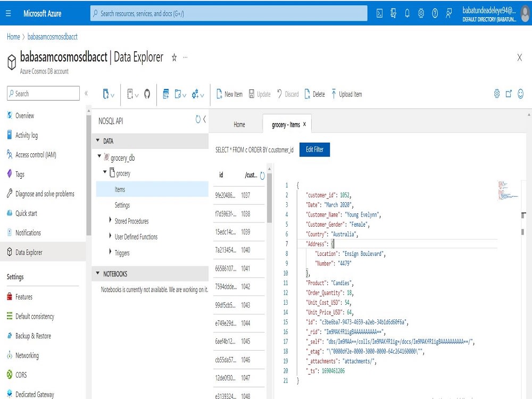Click the Edit Filter button
This screenshot has height=399, width=532.
pos(314,149)
